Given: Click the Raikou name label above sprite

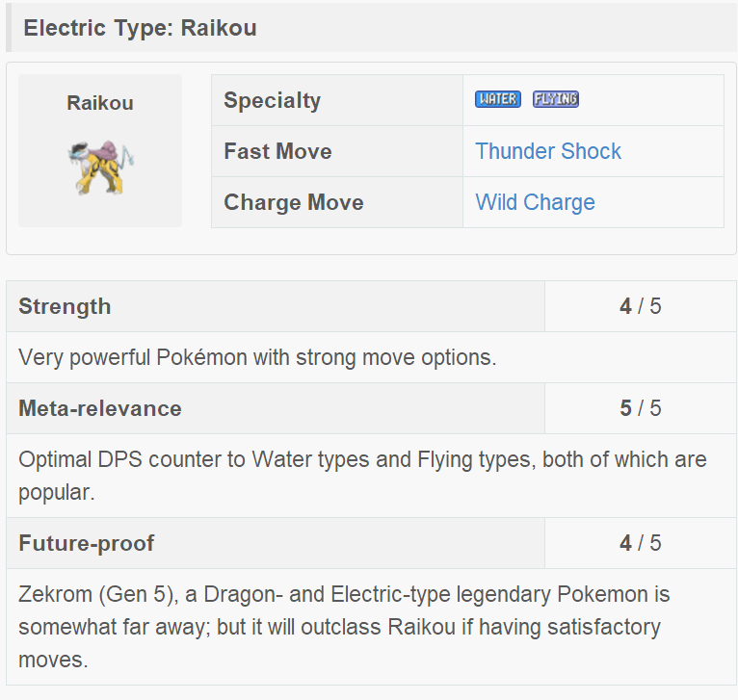Looking at the screenshot, I should click(100, 103).
